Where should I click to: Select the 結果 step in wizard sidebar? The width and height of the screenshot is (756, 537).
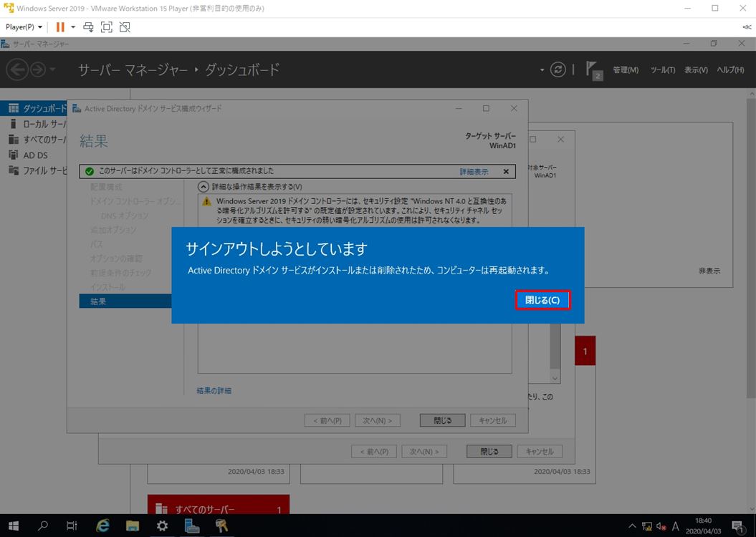point(125,301)
